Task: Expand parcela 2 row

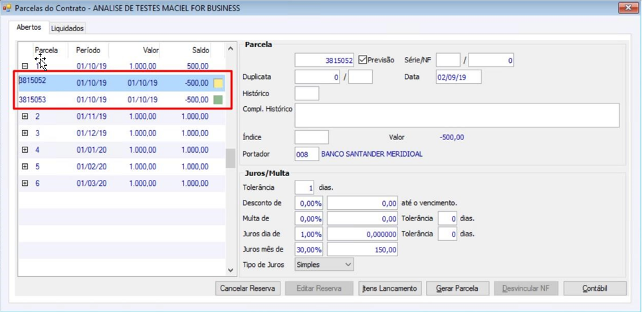Action: coord(25,116)
